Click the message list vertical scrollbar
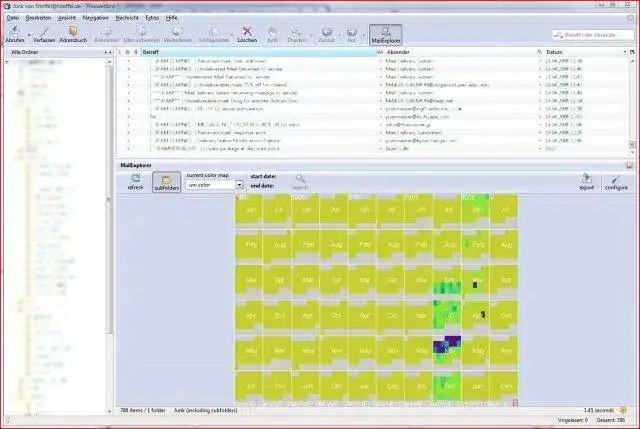The image size is (640, 429). [632, 106]
